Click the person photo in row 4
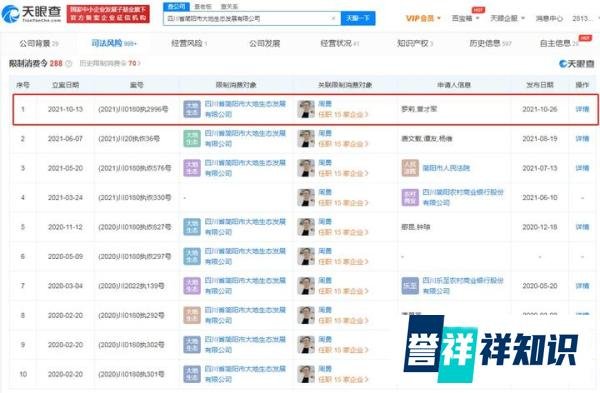The height and width of the screenshot is (393, 600). (x=306, y=197)
